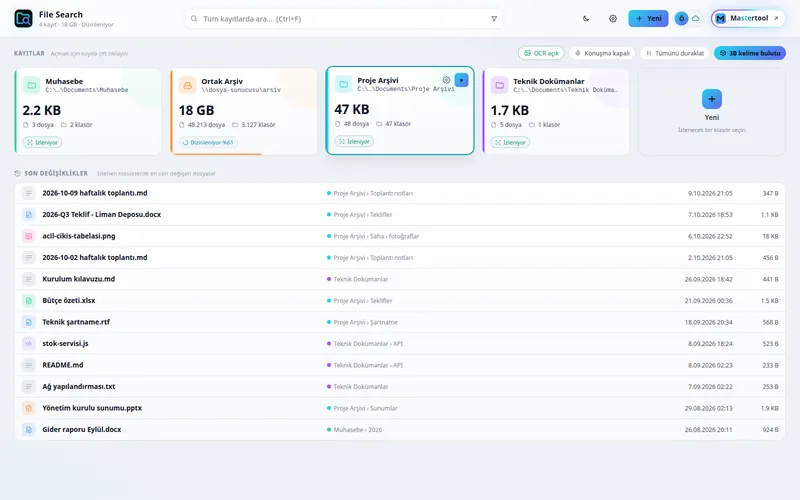Click the stok-servisi.js code file icon
The width and height of the screenshot is (800, 500).
[x=29, y=343]
